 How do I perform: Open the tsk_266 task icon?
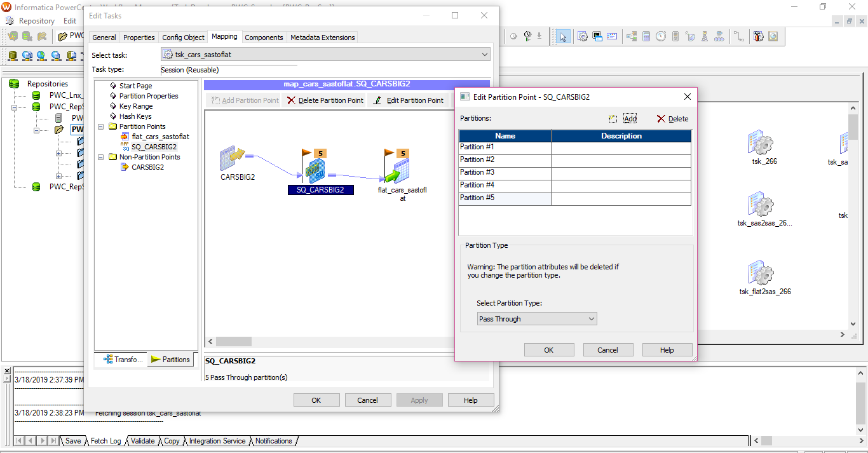pyautogui.click(x=760, y=143)
